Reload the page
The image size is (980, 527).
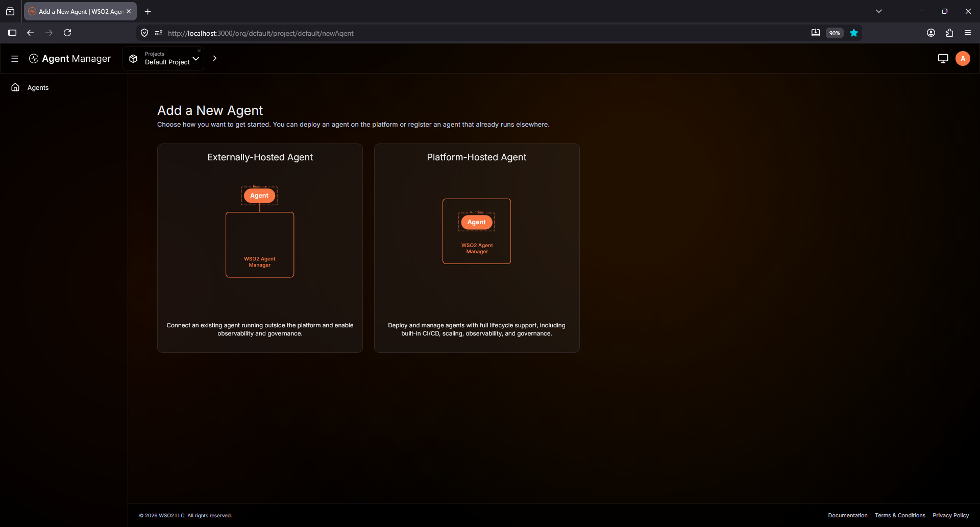tap(67, 33)
